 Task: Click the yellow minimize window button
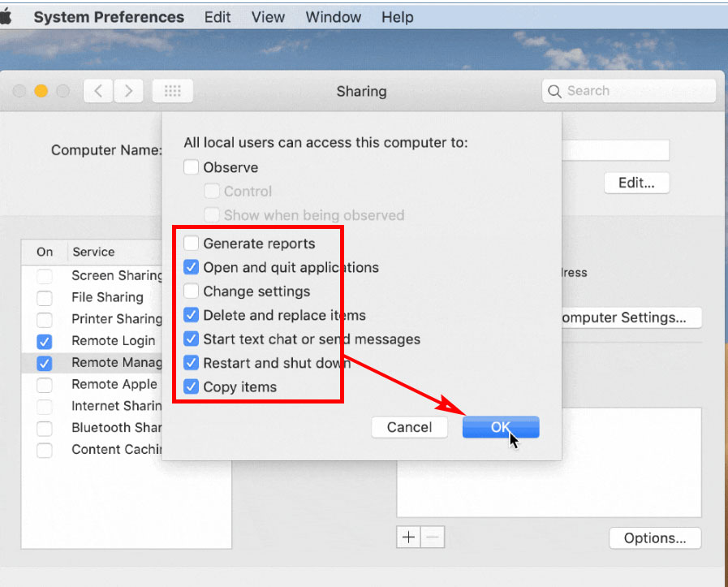coord(41,91)
